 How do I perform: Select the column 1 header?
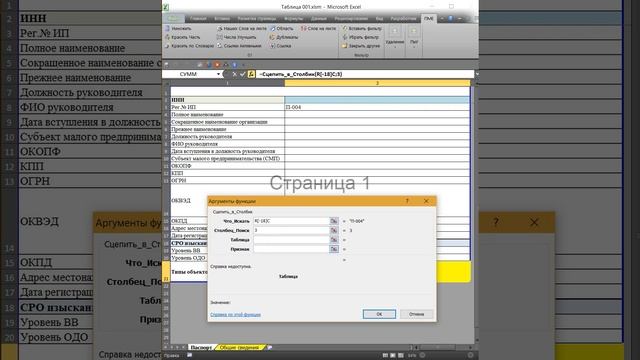click(x=227, y=83)
